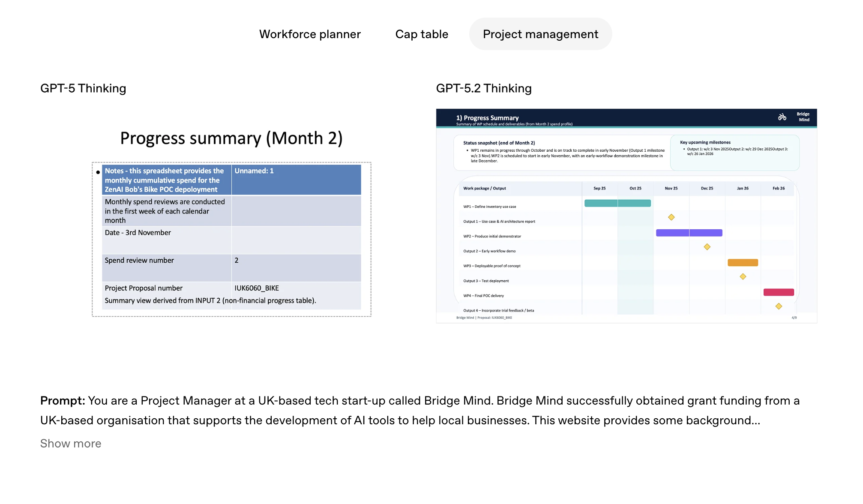Click the Output 1 diamond milestone marker
The height and width of the screenshot is (504, 863).
pyautogui.click(x=671, y=217)
